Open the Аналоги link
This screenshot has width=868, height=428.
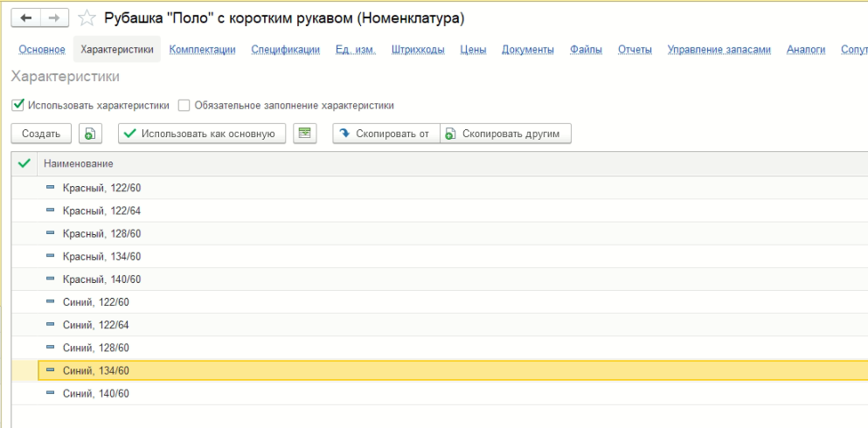(x=806, y=50)
